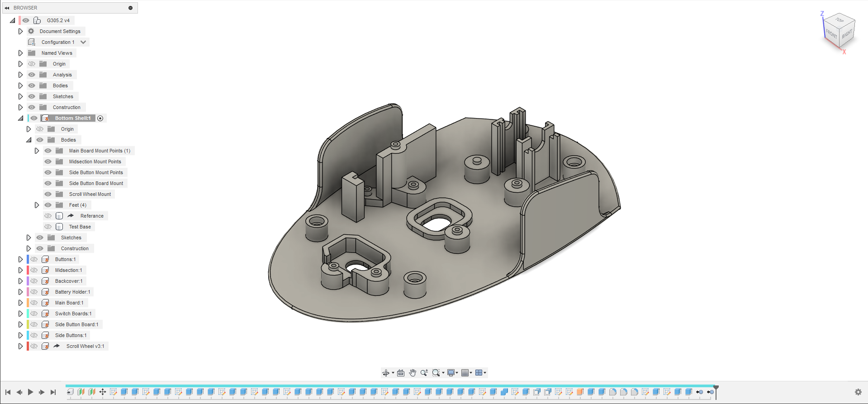
Task: Play the timeline
Action: pos(30,392)
